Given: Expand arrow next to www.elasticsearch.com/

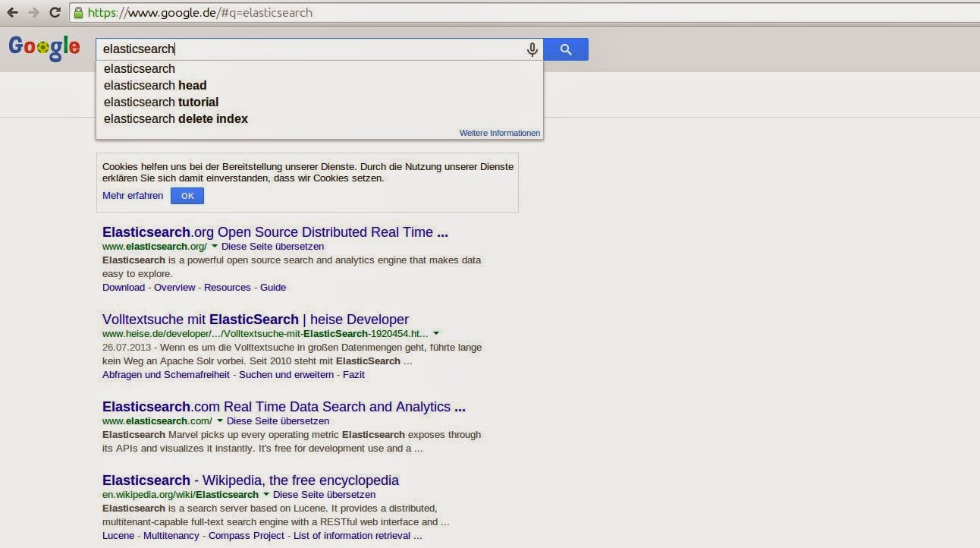Looking at the screenshot, I should click(x=220, y=421).
